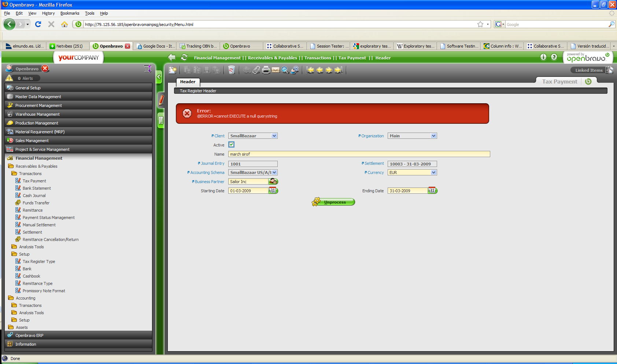Click the New Record toolbar icon
Screen dimensions: 617x364
(x=173, y=70)
